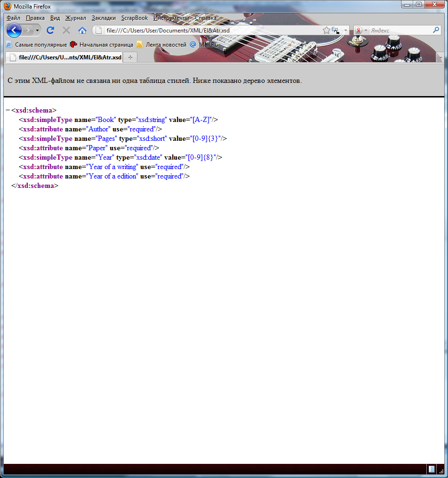Image resolution: width=448 pixels, height=478 pixels.
Task: Open the Инструменты menu
Action: tap(171, 18)
